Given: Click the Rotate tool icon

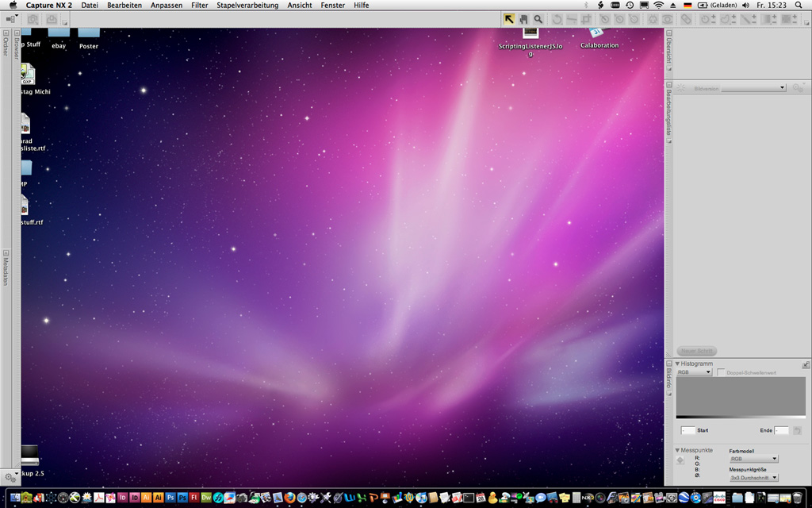Looking at the screenshot, I should (x=557, y=19).
